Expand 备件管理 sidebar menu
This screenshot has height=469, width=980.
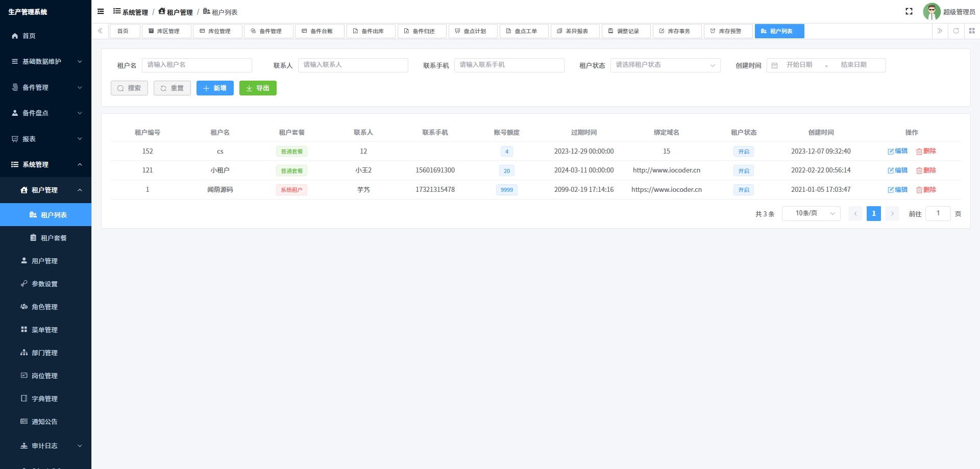[45, 87]
